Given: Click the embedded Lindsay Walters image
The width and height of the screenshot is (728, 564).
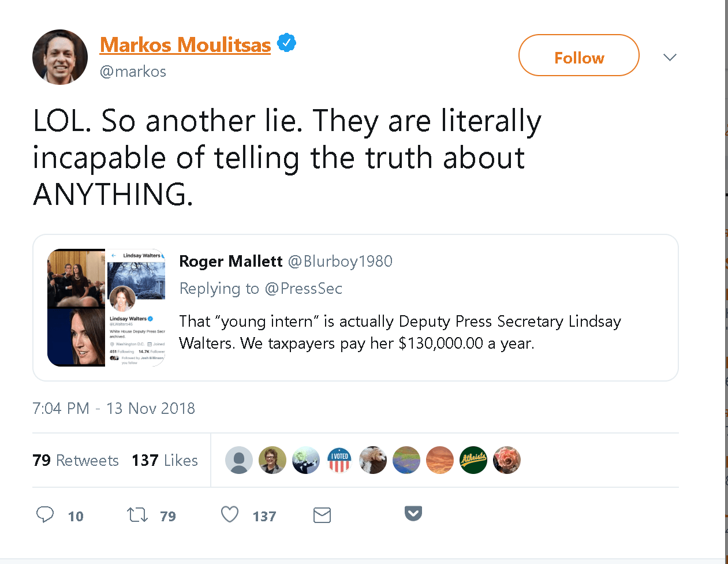Looking at the screenshot, I should 106,308.
